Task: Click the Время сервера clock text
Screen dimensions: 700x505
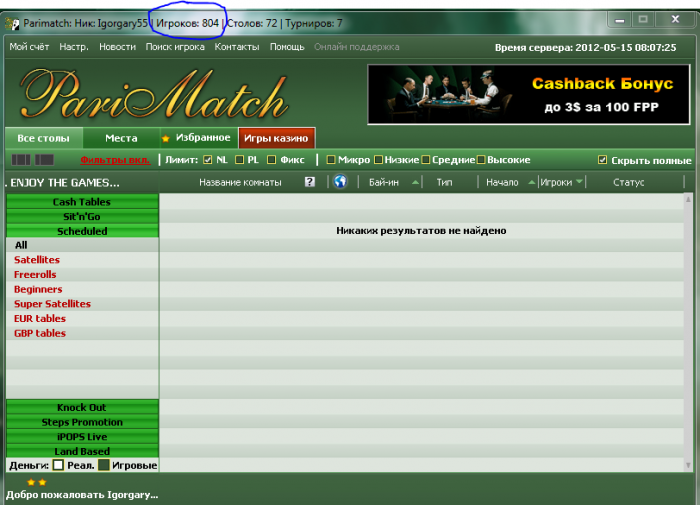Action: pyautogui.click(x=585, y=48)
